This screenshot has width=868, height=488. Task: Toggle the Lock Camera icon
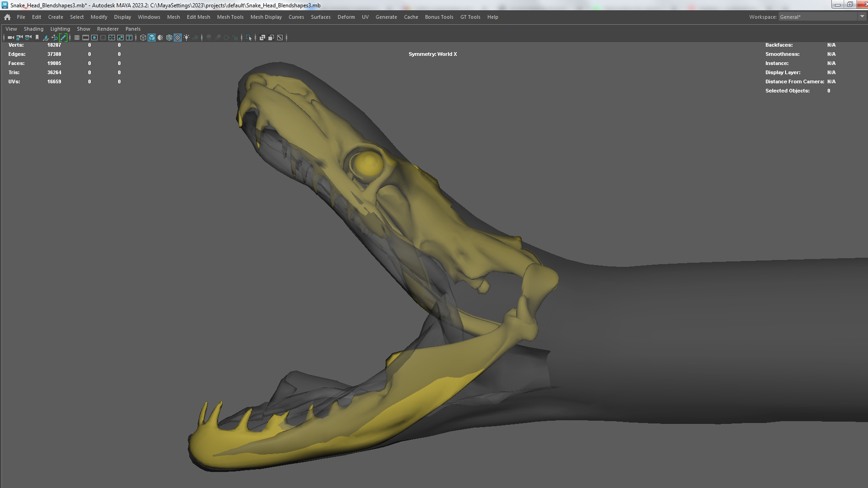(x=19, y=38)
